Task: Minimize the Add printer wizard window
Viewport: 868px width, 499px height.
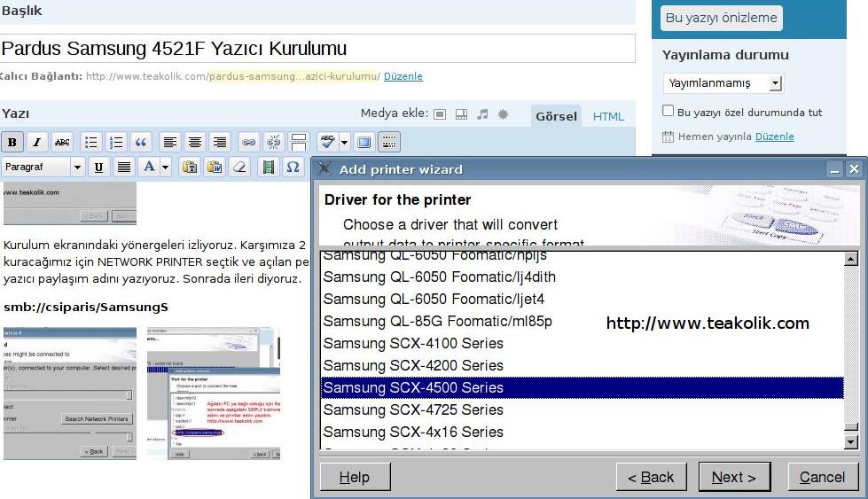Action: tap(835, 169)
